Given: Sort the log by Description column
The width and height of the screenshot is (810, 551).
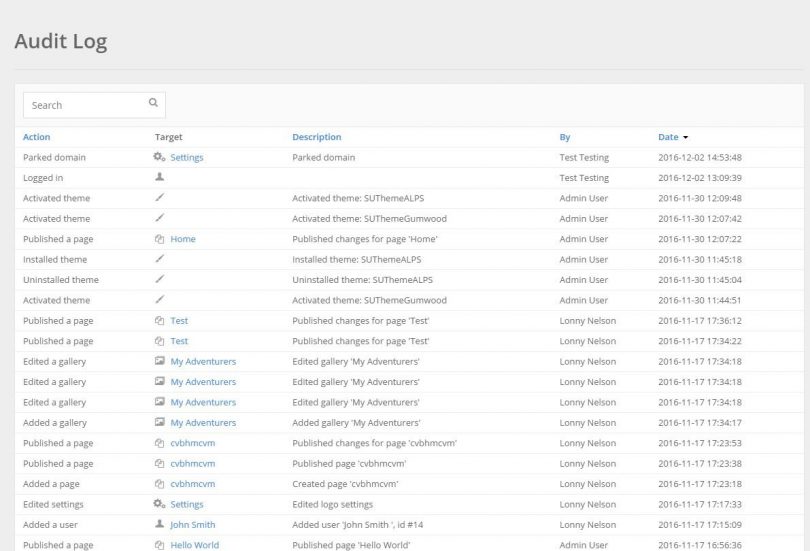Looking at the screenshot, I should tap(316, 137).
